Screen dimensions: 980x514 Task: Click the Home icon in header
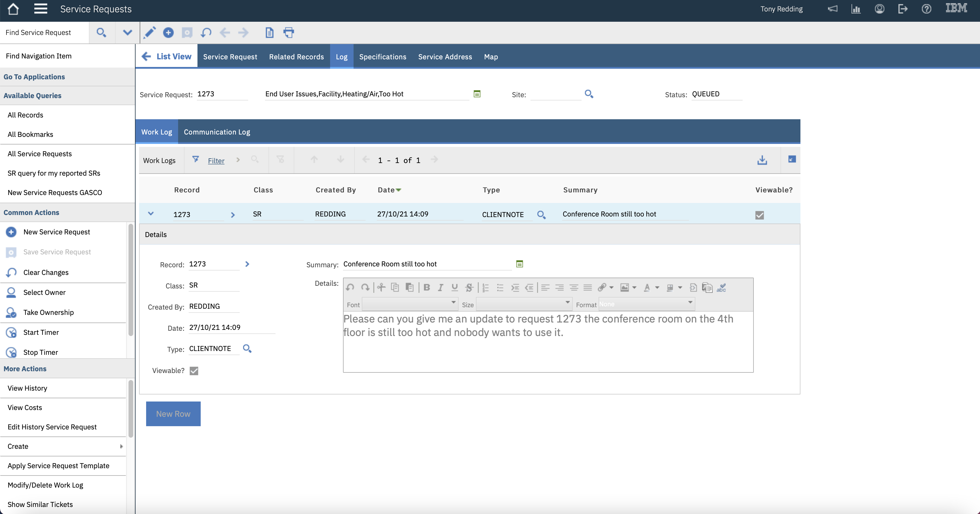13,9
